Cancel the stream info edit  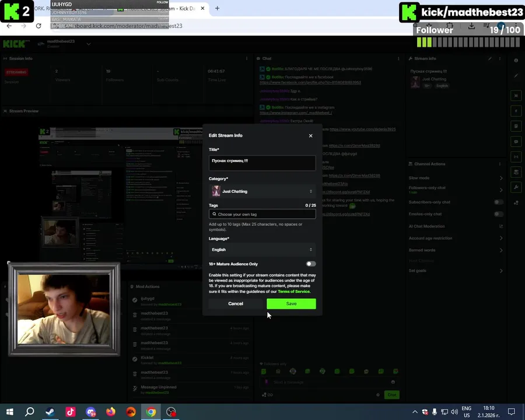click(236, 303)
